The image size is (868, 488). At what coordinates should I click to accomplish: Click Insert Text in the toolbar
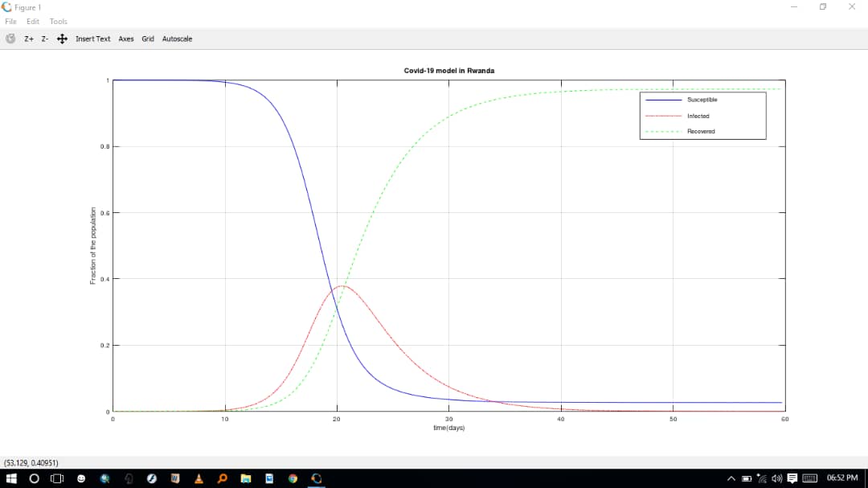pyautogui.click(x=92, y=39)
